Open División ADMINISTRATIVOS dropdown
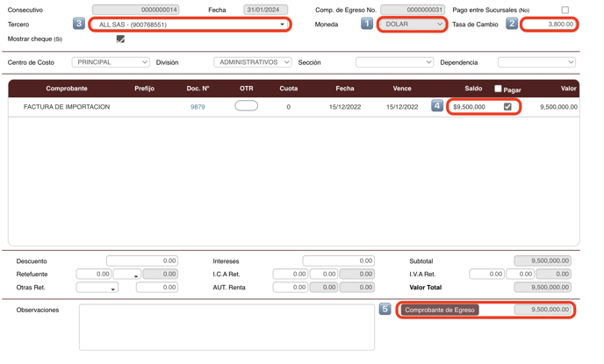Screen dimensions: 604x364 pyautogui.click(x=253, y=62)
